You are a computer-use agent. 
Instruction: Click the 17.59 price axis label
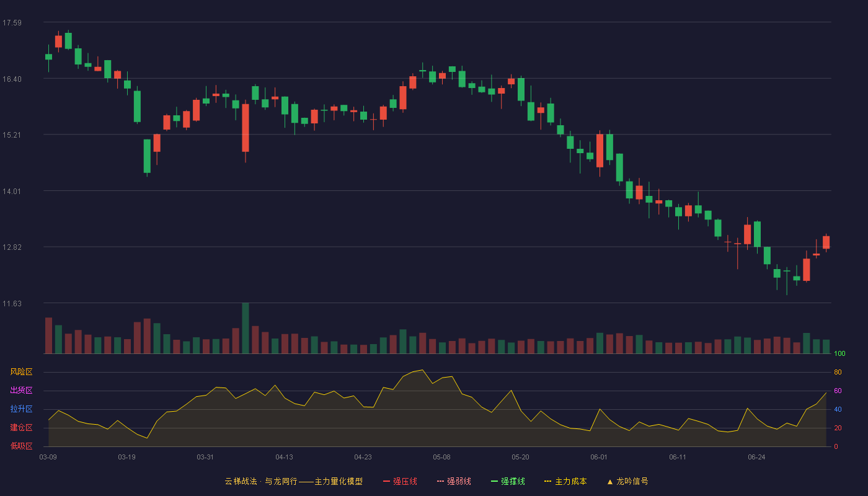(x=12, y=23)
